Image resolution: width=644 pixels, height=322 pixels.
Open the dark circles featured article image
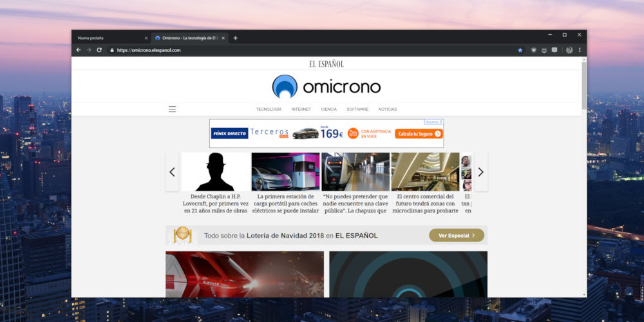[408, 274]
